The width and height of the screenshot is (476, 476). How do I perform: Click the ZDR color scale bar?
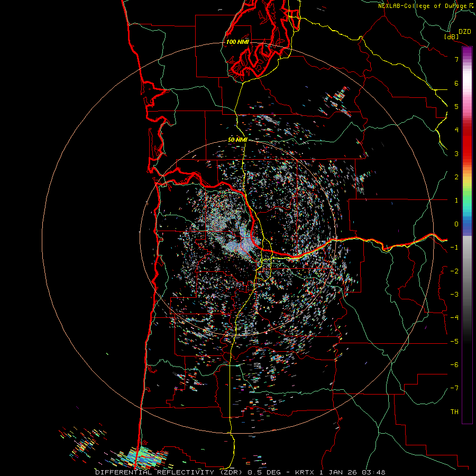click(x=467, y=235)
